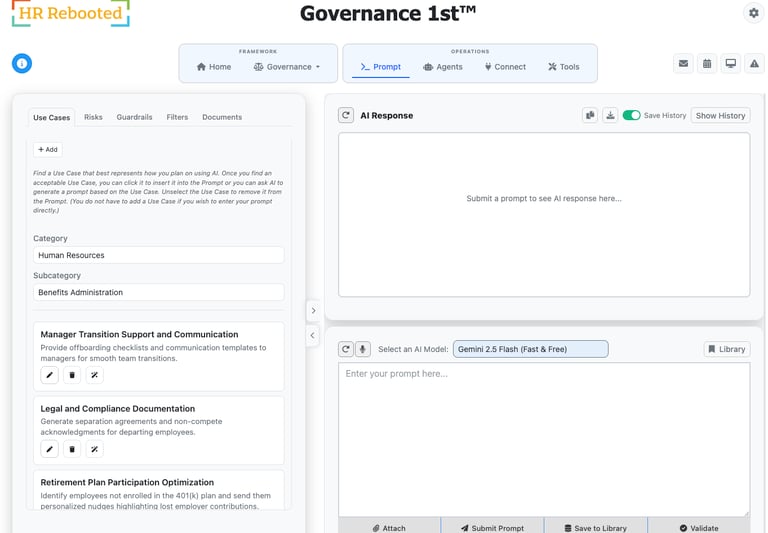Generate AI prompt for Legal and Compliance Documentation

click(95, 449)
